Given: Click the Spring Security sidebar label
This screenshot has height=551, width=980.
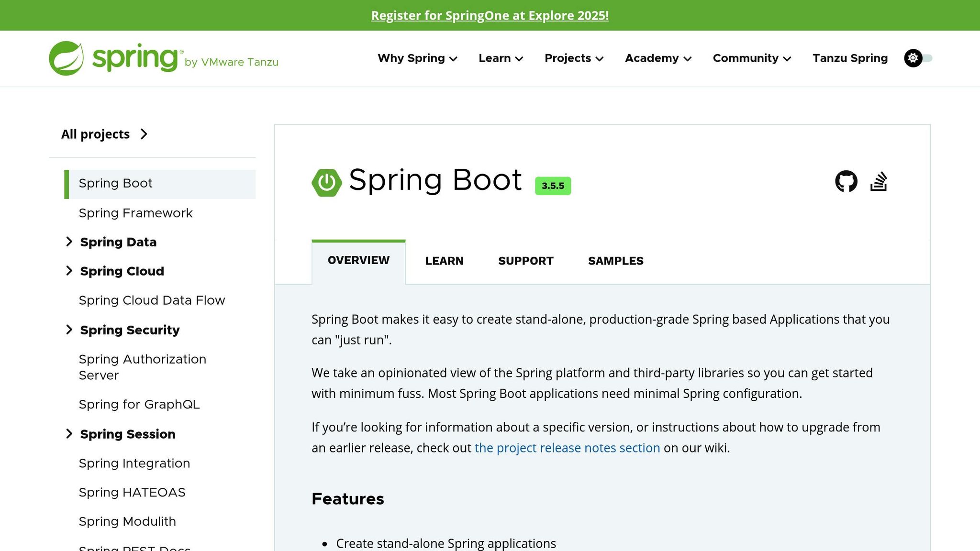Looking at the screenshot, I should (130, 330).
